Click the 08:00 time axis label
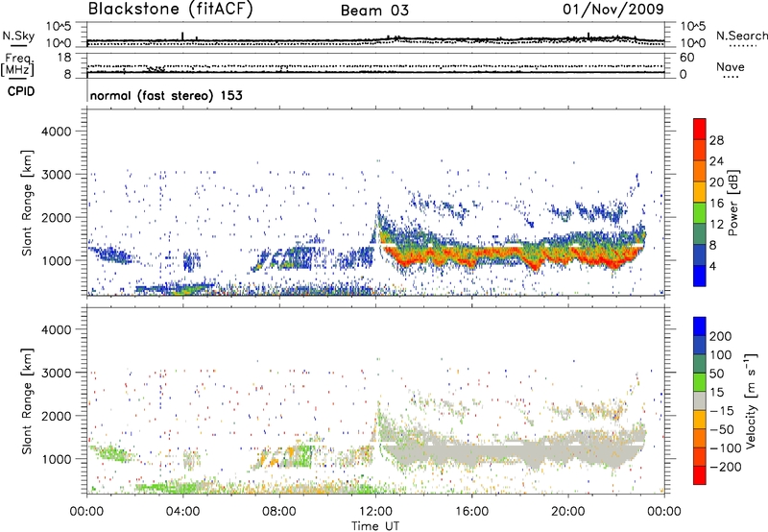Image resolution: width=768 pixels, height=532 pixels. click(279, 512)
